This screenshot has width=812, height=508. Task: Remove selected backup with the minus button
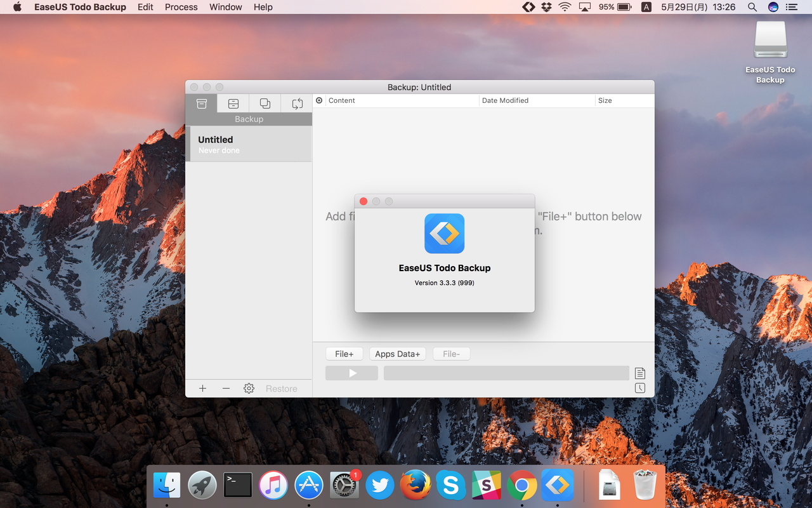click(x=226, y=388)
